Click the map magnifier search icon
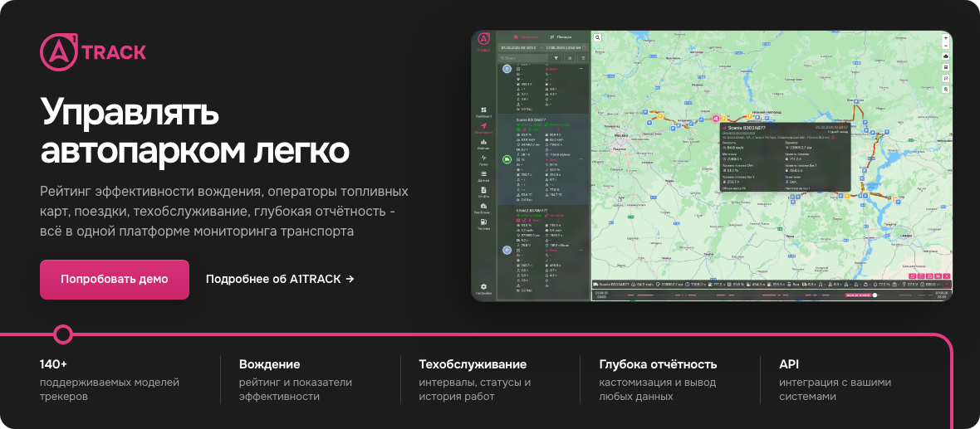980x429 pixels. point(597,37)
